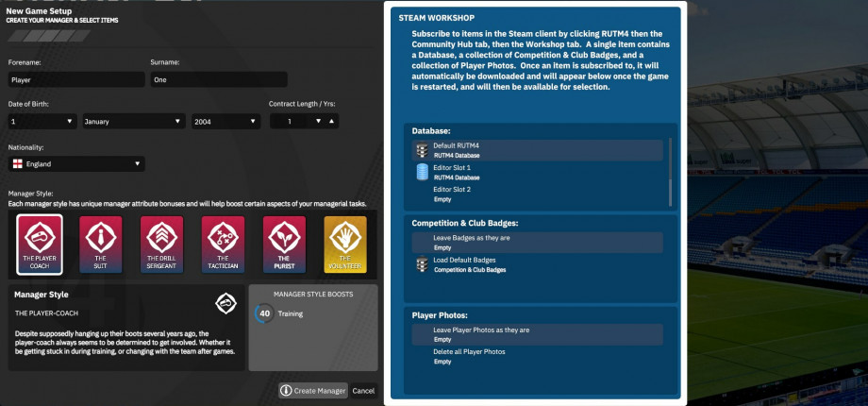Open the Nationality England dropdown

point(76,164)
